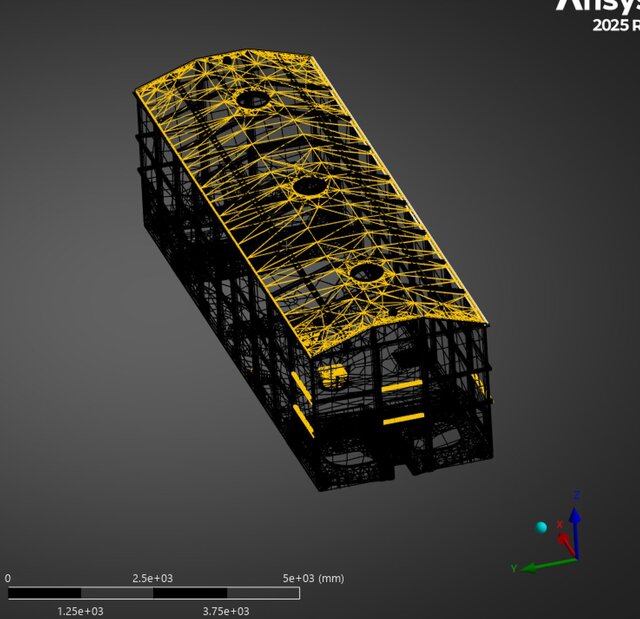
Task: Click the 5e+03 (mm) scale label
Action: point(313,578)
